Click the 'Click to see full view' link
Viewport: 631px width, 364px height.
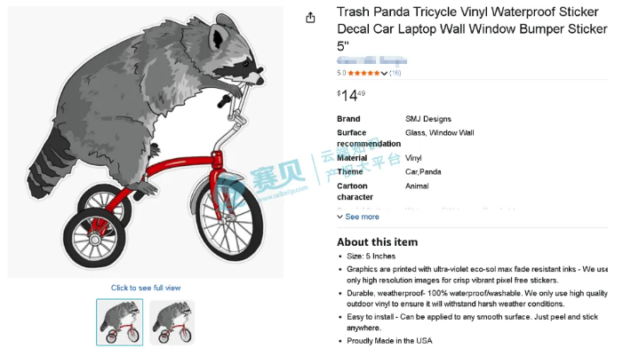pos(146,288)
